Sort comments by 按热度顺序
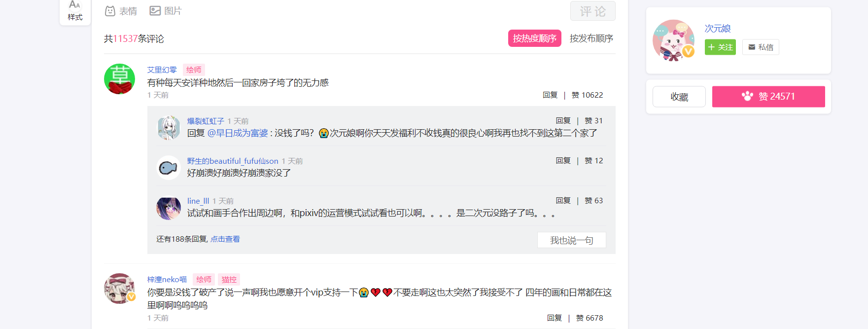868x329 pixels. [x=535, y=38]
